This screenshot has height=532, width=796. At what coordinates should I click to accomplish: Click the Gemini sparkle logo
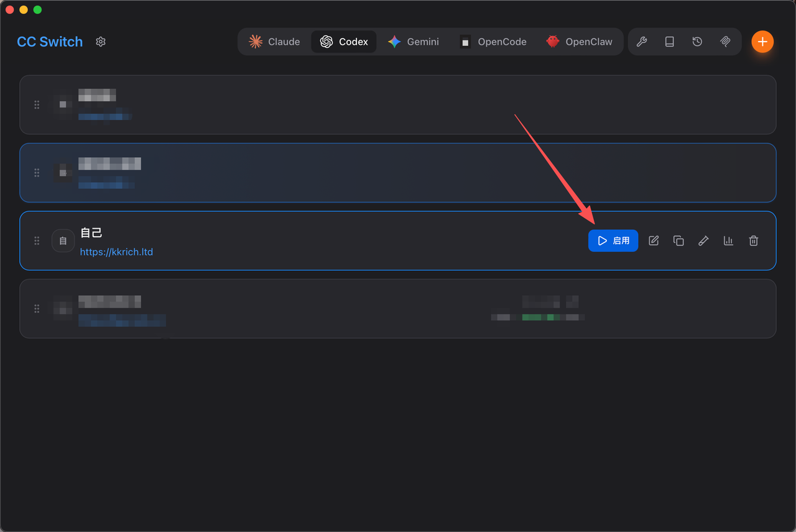[394, 42]
